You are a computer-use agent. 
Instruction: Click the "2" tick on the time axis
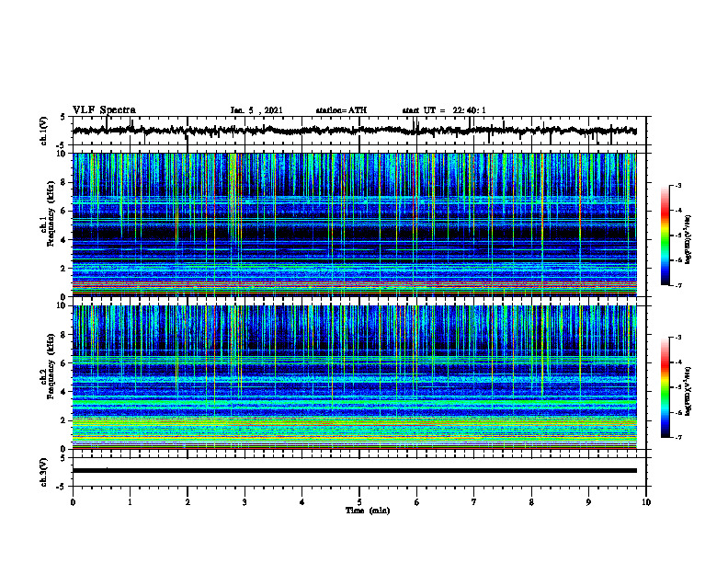[188, 502]
